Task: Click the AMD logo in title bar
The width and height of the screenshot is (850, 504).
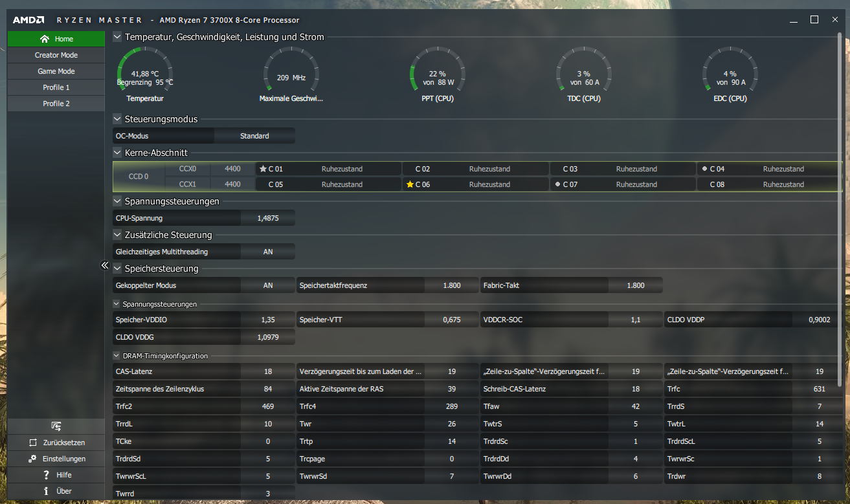Action: point(29,20)
